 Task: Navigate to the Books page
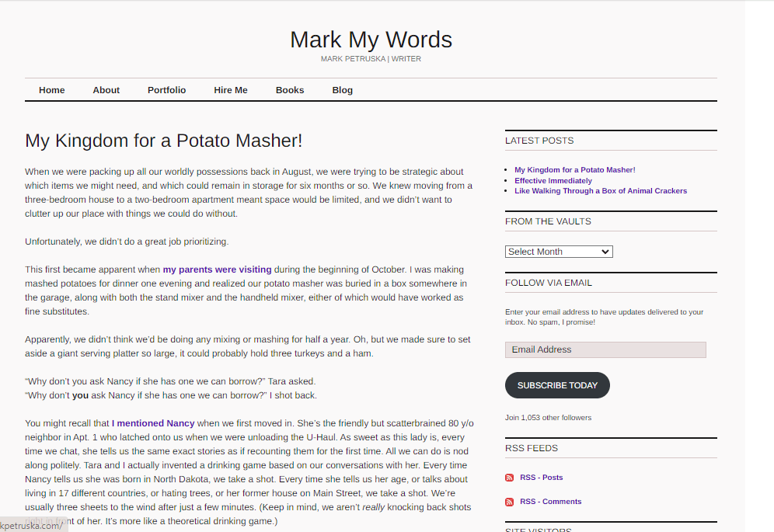[290, 90]
